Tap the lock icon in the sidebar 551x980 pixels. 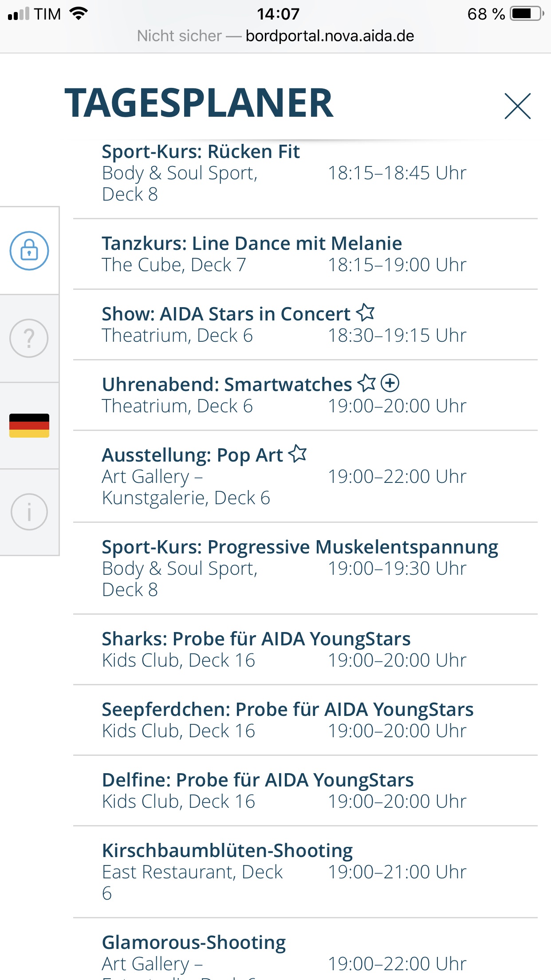point(29,251)
